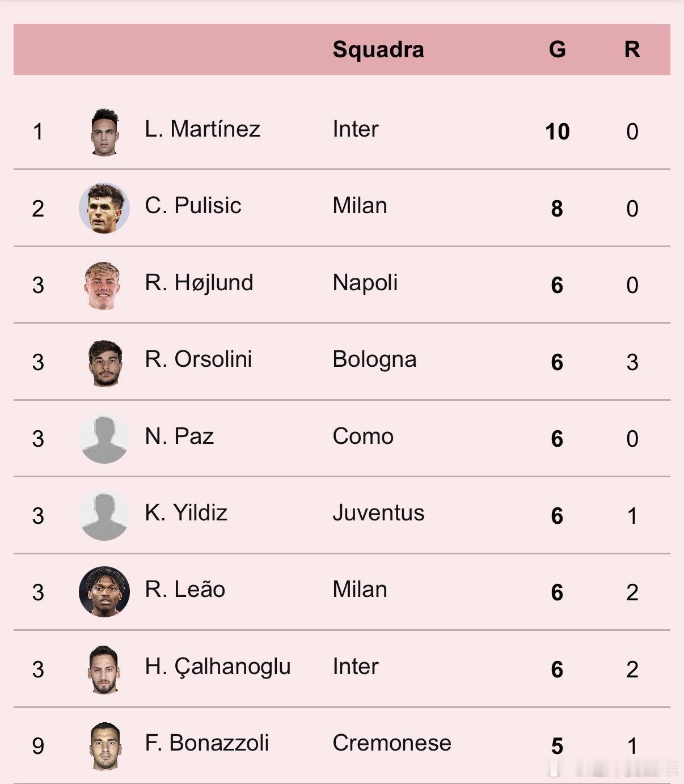Click L. Martínez player photo
Viewport: 684px width, 784px height.
[104, 132]
